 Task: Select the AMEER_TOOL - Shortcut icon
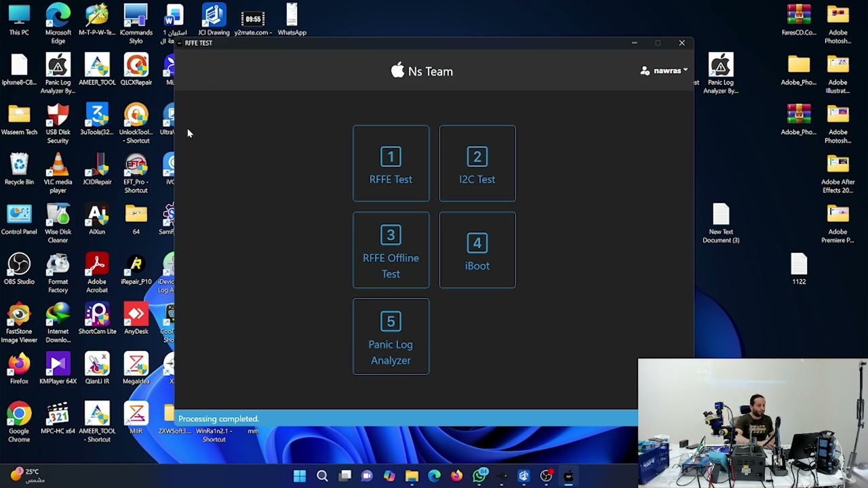[97, 422]
